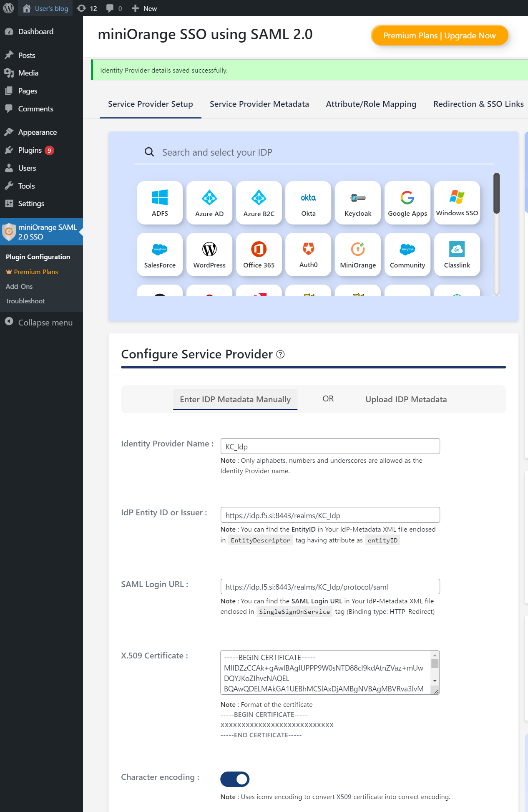Open Configure Service Provider help icon
The height and width of the screenshot is (812, 528).
281,354
